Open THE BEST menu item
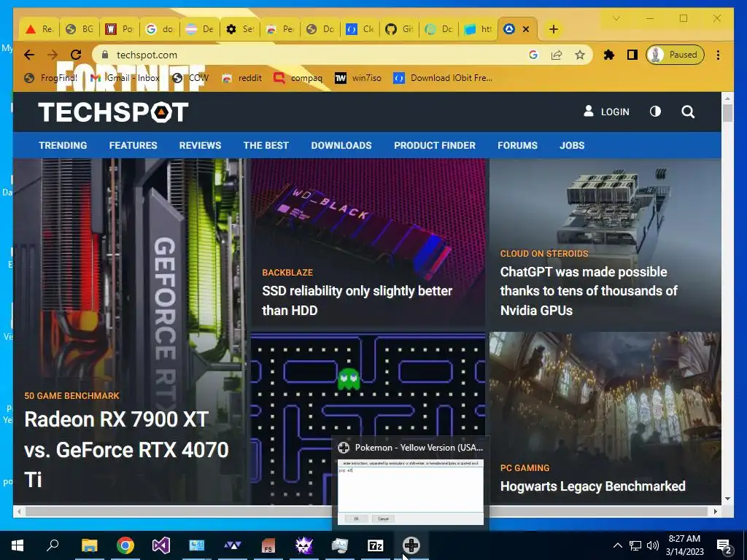 click(266, 145)
